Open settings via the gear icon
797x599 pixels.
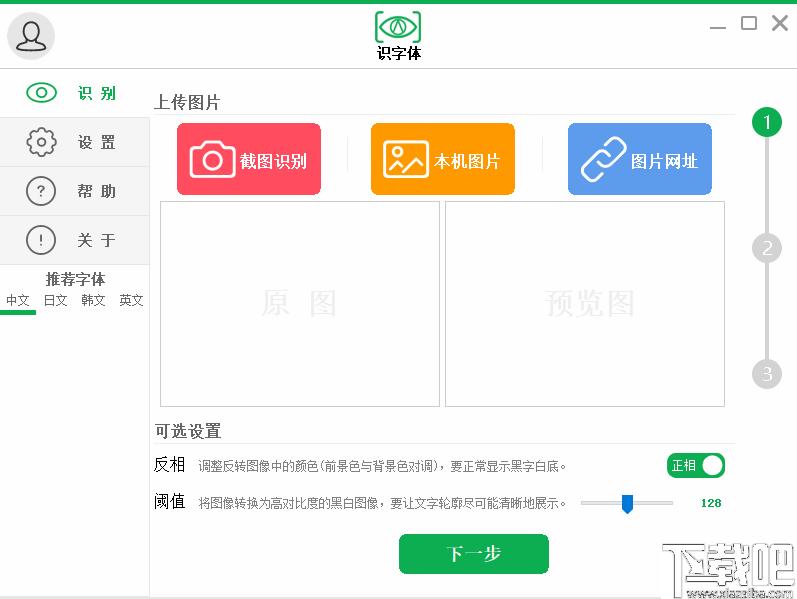pyautogui.click(x=41, y=142)
